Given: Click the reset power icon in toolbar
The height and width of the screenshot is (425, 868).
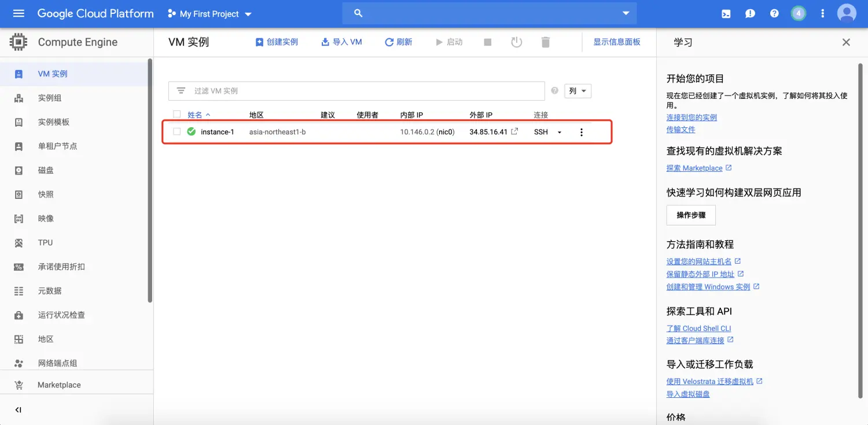Looking at the screenshot, I should pyautogui.click(x=517, y=42).
